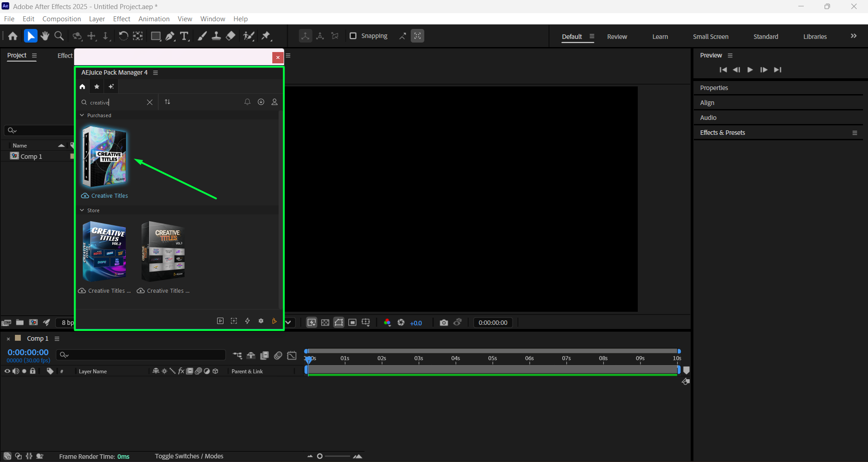
Task: Pick the Puppet Pin tool
Action: point(266,36)
